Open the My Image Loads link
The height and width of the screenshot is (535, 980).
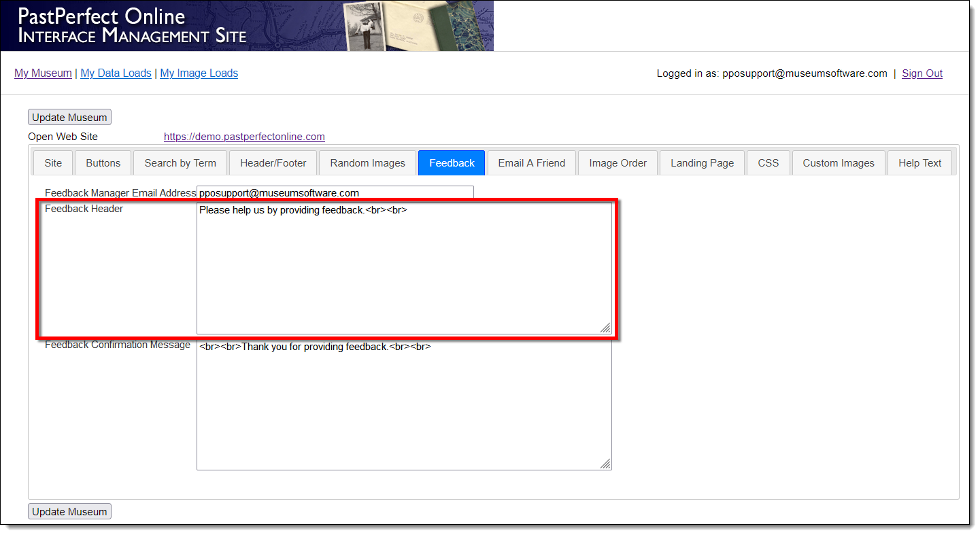point(199,73)
